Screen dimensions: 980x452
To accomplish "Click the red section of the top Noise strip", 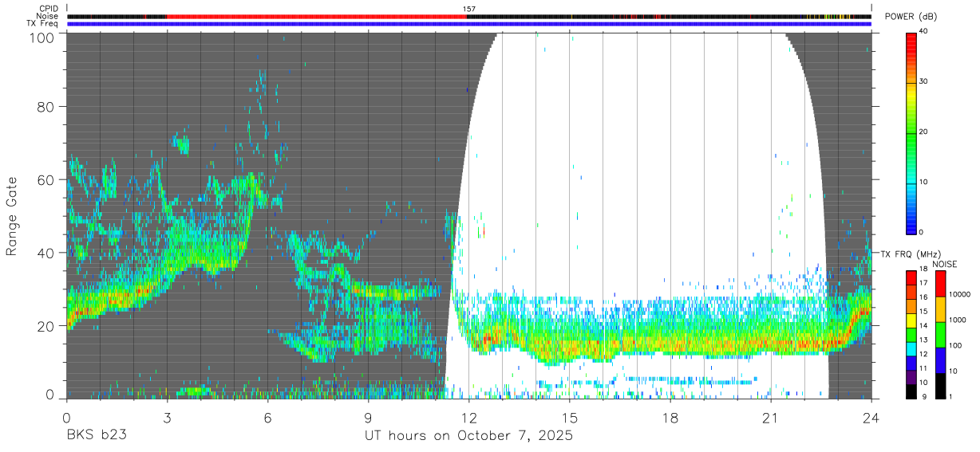I will click(318, 16).
